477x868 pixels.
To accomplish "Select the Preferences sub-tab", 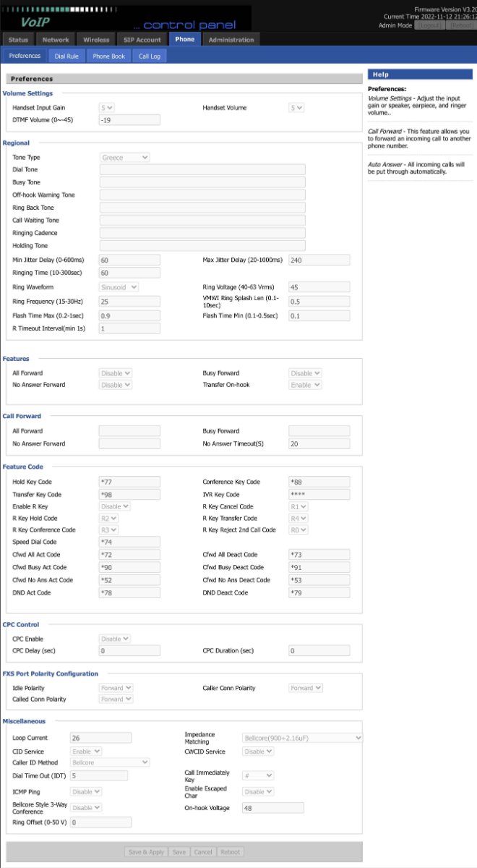I will (25, 56).
